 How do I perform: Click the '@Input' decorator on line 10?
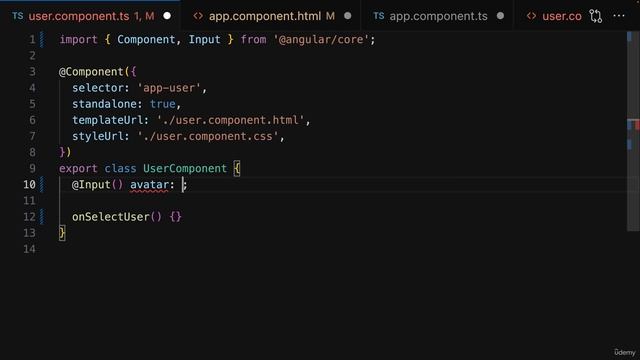pyautogui.click(x=91, y=184)
